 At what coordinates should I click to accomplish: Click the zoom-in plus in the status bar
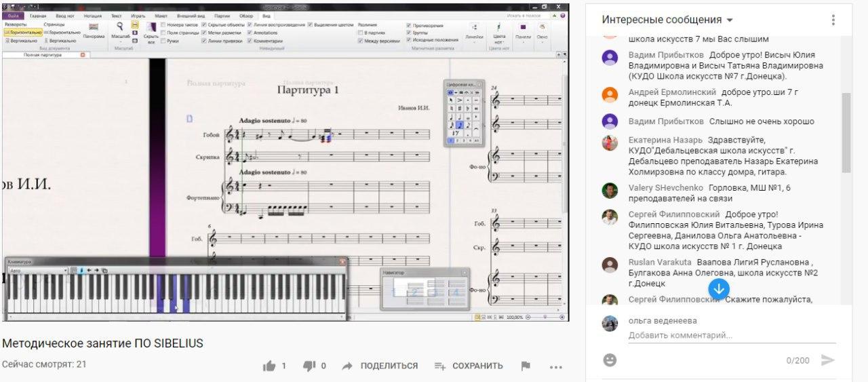point(562,317)
